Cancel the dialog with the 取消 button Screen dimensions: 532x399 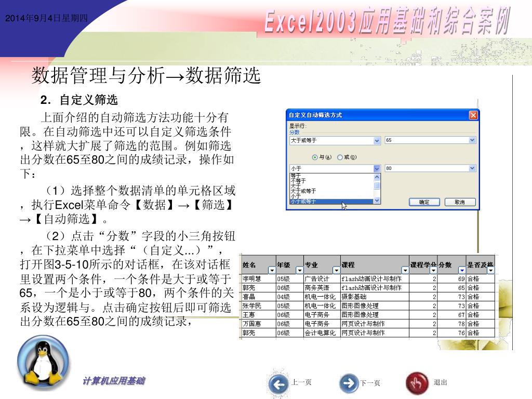(460, 202)
